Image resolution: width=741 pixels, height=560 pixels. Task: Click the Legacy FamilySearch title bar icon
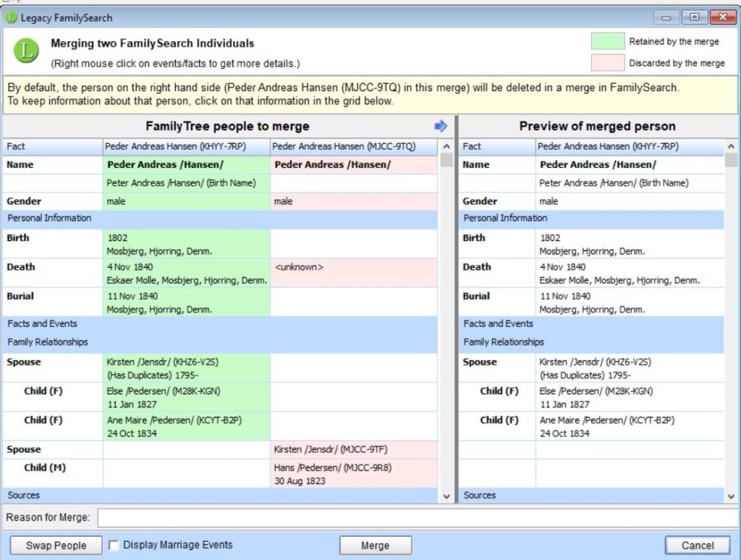(x=11, y=18)
